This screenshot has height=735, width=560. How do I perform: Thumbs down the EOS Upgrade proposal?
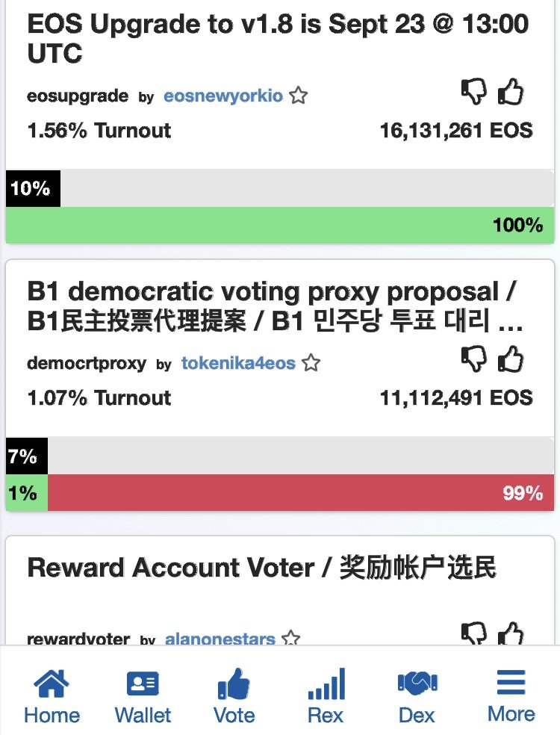coord(474,93)
